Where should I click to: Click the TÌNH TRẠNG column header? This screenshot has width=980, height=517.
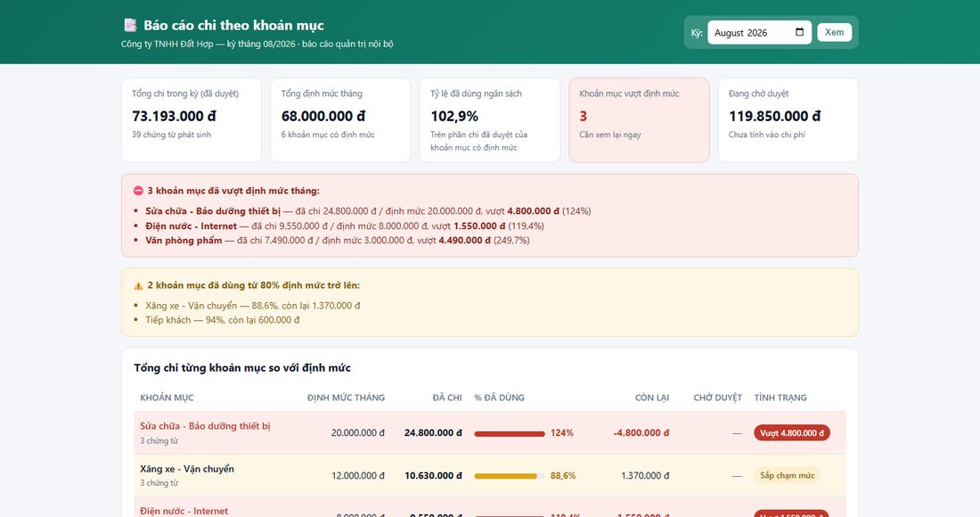coord(780,398)
